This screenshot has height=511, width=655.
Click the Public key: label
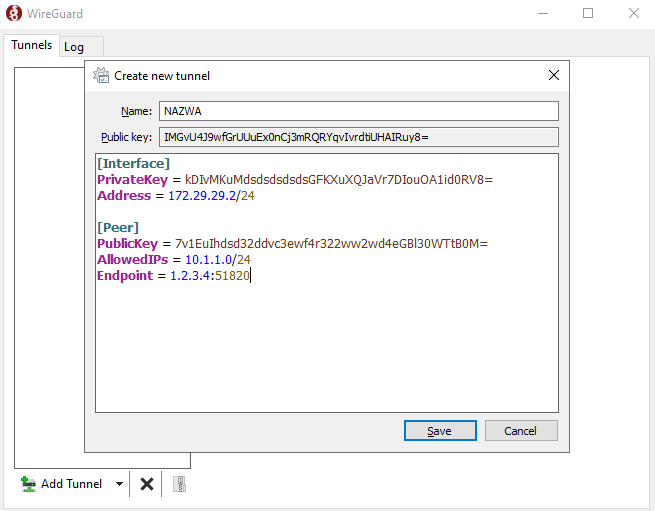pos(127,137)
